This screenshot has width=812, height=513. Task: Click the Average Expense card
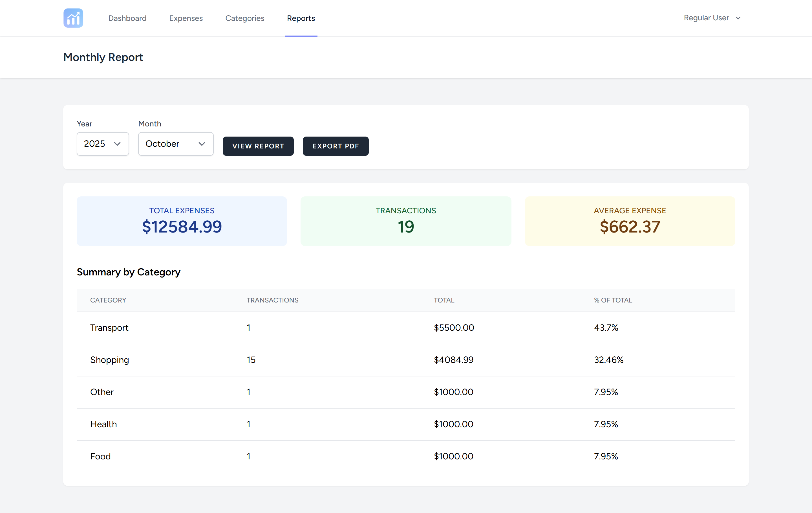pyautogui.click(x=630, y=221)
